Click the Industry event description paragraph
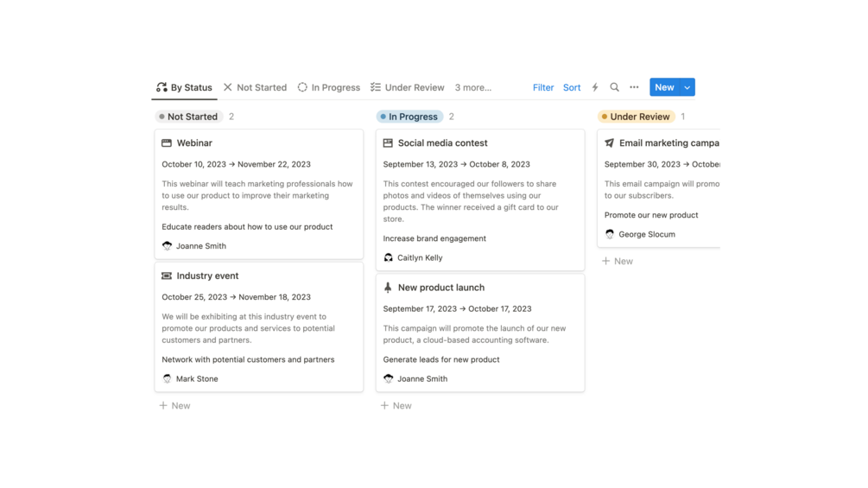The image size is (868, 488). (249, 328)
